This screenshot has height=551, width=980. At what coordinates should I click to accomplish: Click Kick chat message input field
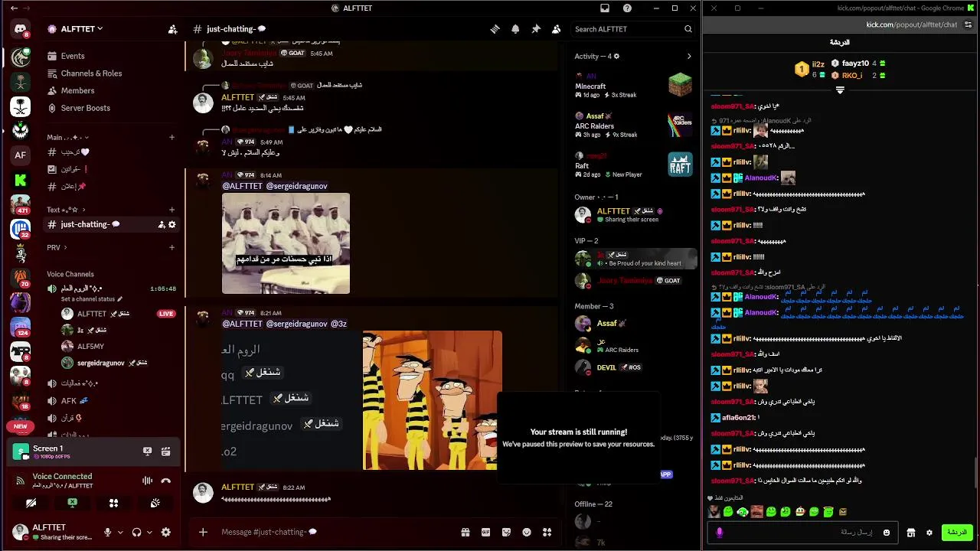(x=802, y=533)
